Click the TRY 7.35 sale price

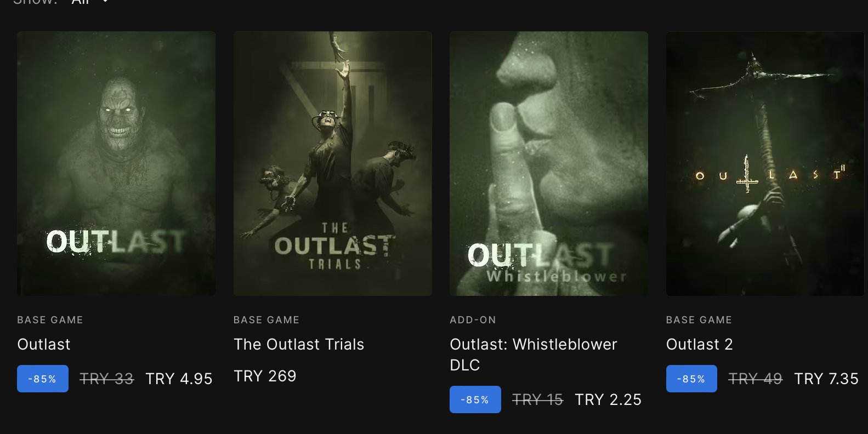click(826, 379)
